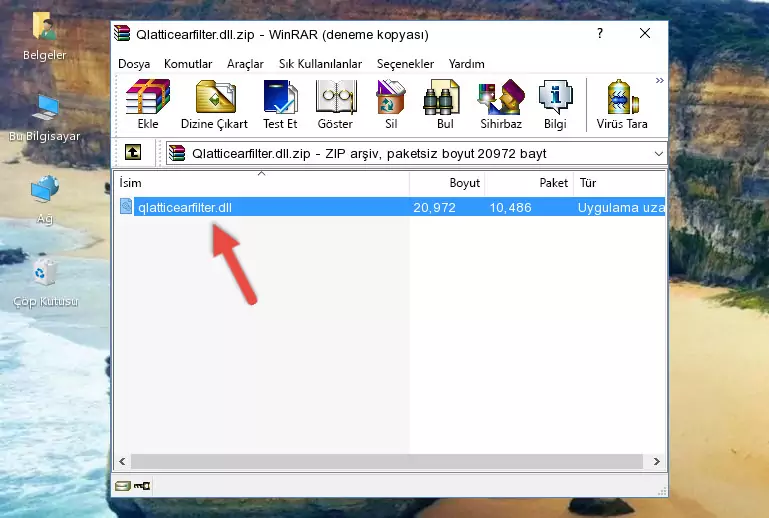Close the WinRAR window
Screen dimensions: 769x518
coord(645,33)
